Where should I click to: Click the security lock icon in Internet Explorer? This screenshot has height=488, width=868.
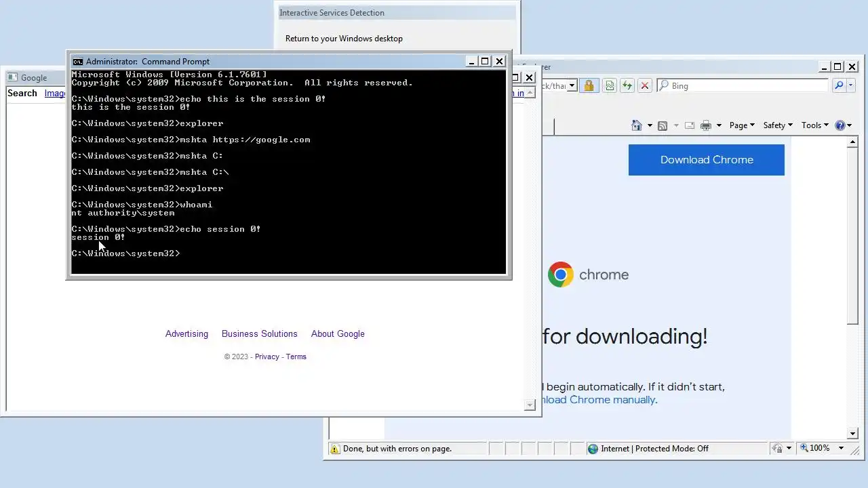pyautogui.click(x=589, y=85)
